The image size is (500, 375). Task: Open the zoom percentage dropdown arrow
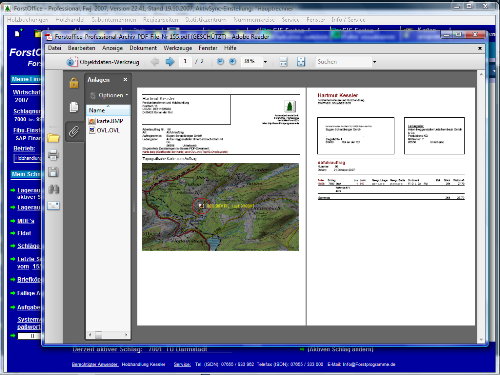coord(265,62)
